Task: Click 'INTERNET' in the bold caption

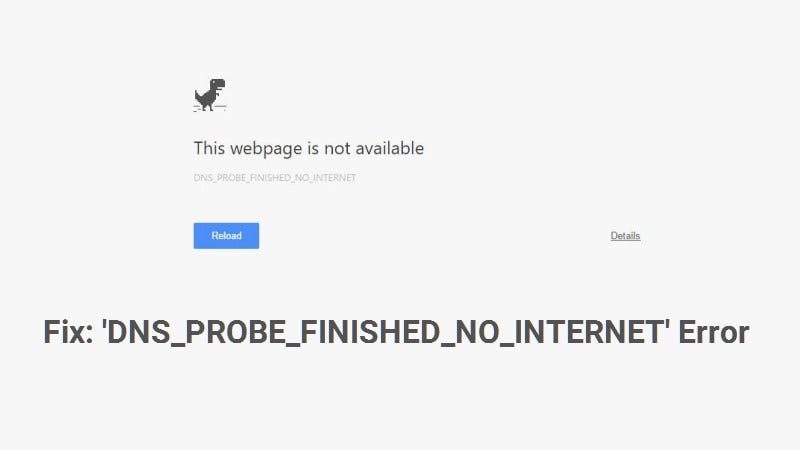Action: 588,332
